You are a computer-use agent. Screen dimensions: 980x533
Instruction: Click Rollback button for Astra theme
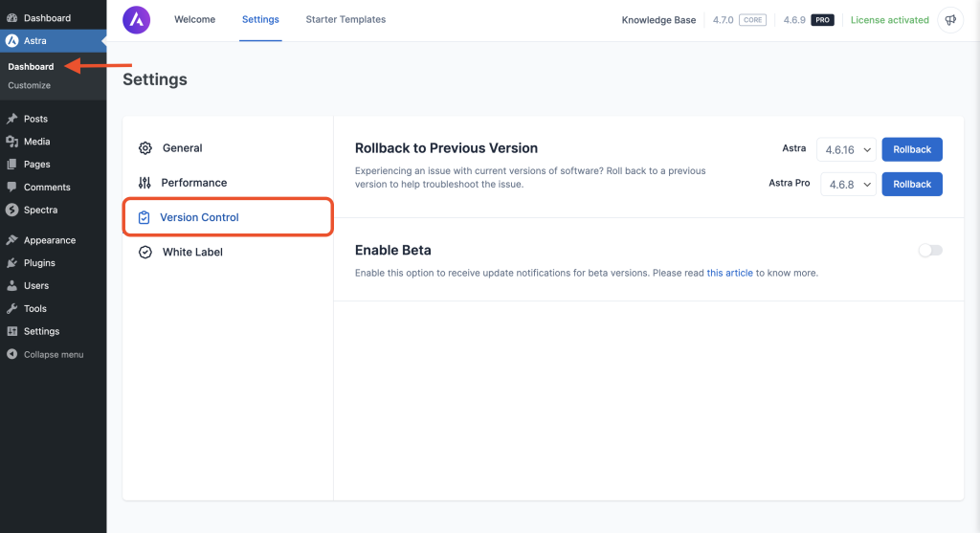coord(912,149)
